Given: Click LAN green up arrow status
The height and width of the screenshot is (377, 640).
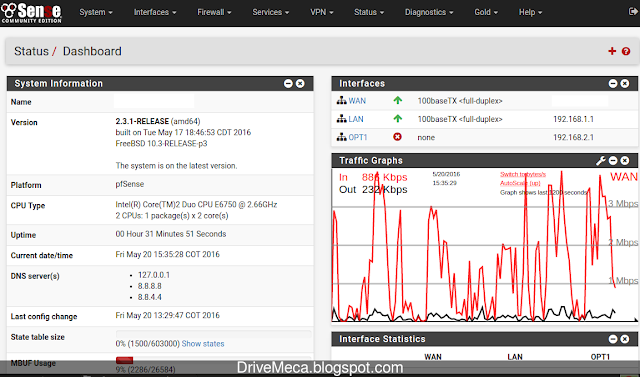Looking at the screenshot, I should click(398, 119).
